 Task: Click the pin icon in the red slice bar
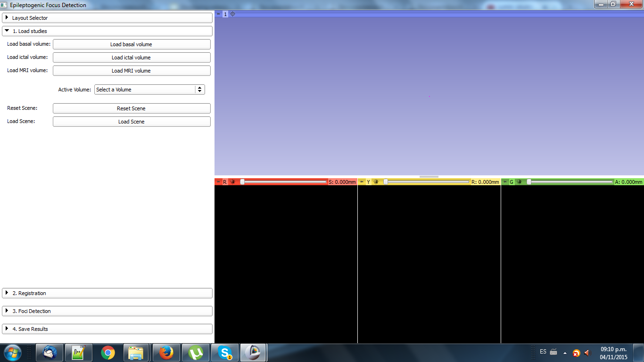tap(218, 182)
